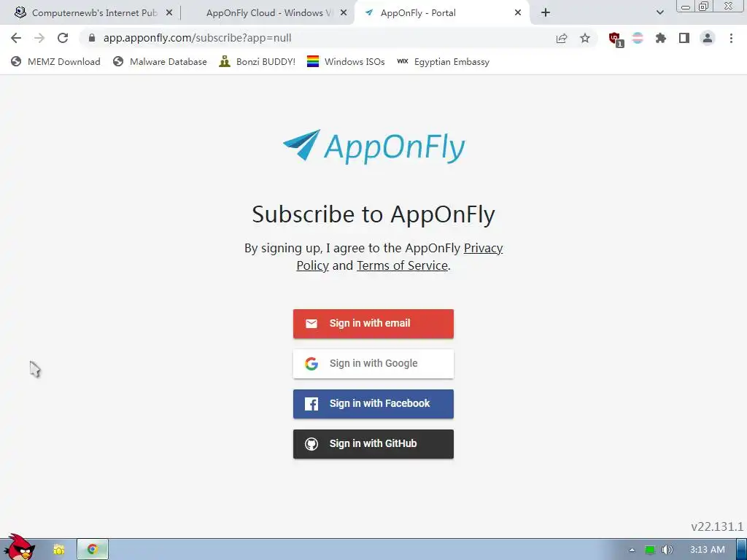Share this page icon in address bar

point(562,38)
